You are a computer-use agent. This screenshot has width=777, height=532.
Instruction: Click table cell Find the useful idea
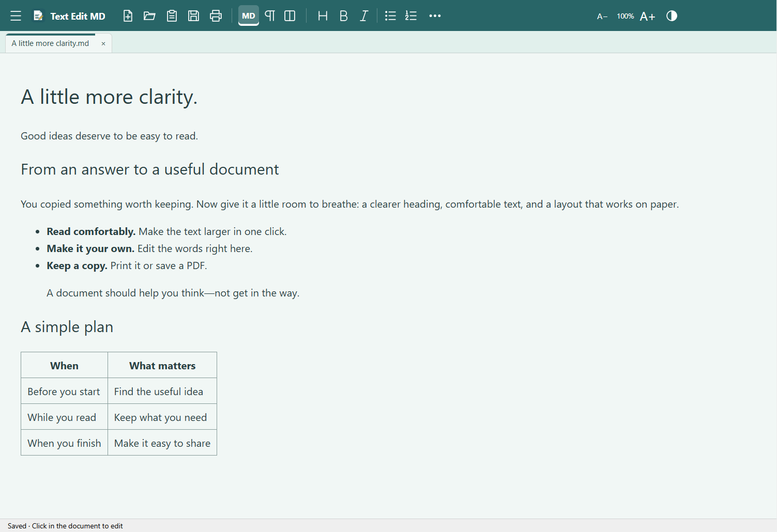(x=162, y=392)
